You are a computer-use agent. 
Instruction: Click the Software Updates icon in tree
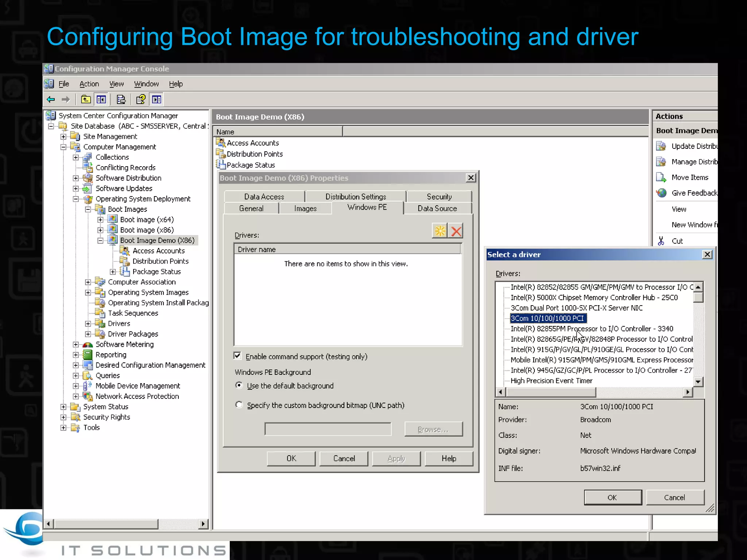88,188
